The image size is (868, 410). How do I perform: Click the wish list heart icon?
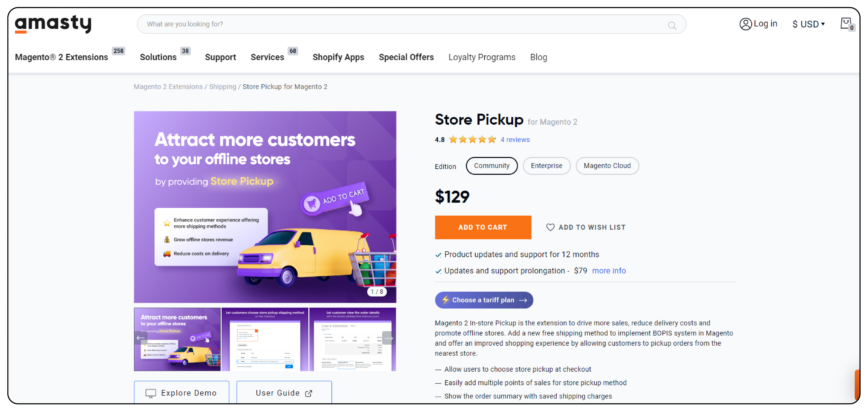tap(550, 227)
